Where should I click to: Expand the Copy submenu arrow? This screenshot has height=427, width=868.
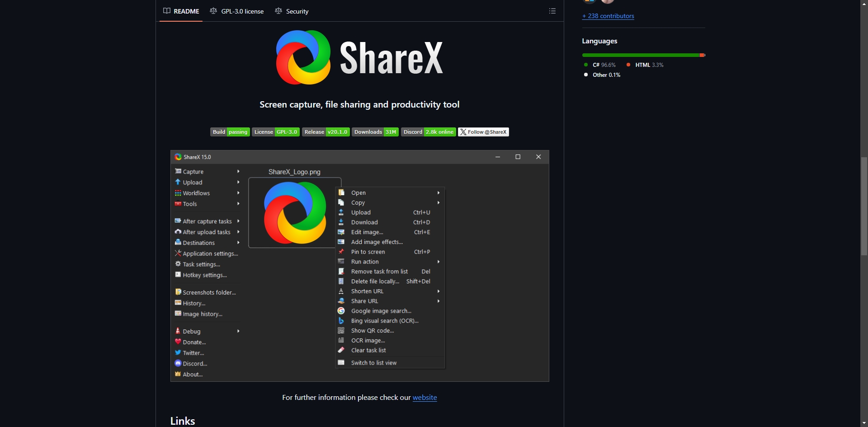point(439,202)
